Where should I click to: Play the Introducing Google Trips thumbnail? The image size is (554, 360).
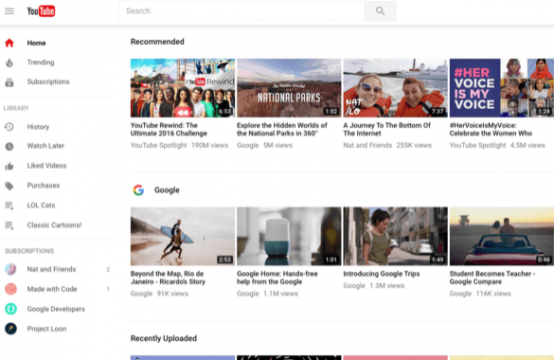click(x=395, y=236)
